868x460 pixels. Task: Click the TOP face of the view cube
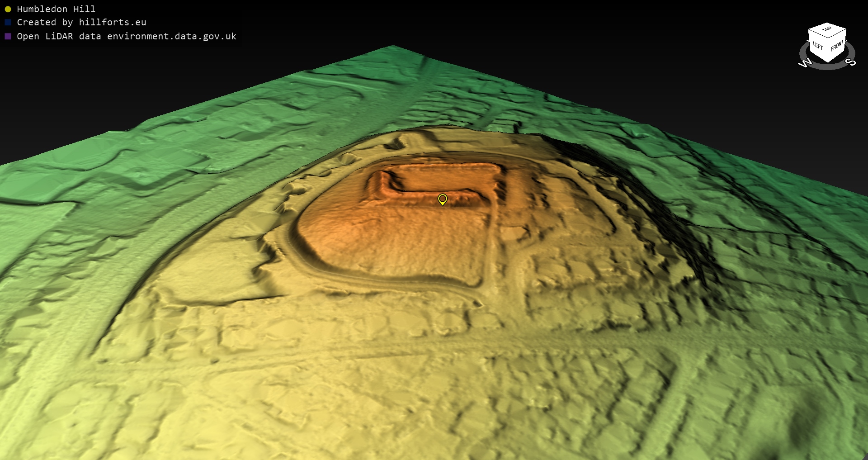click(x=827, y=29)
